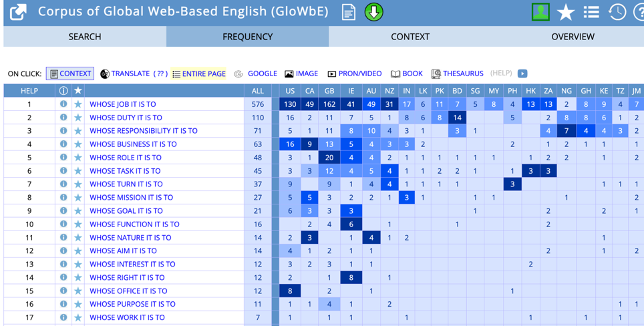The width and height of the screenshot is (644, 326).
Task: Click info icon for WHOSE GOAL IT IS TO
Action: [x=63, y=210]
